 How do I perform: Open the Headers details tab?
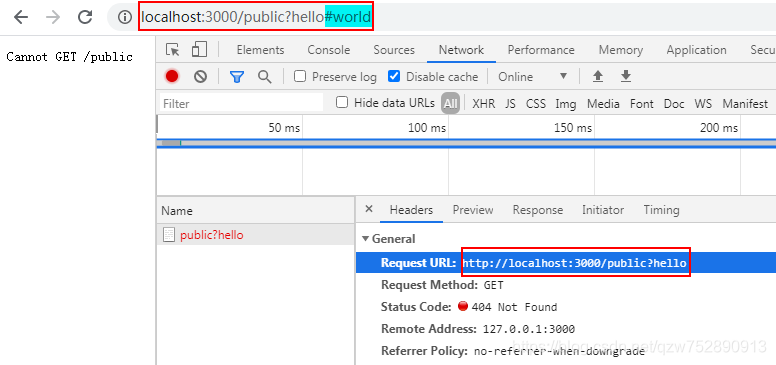coord(411,210)
